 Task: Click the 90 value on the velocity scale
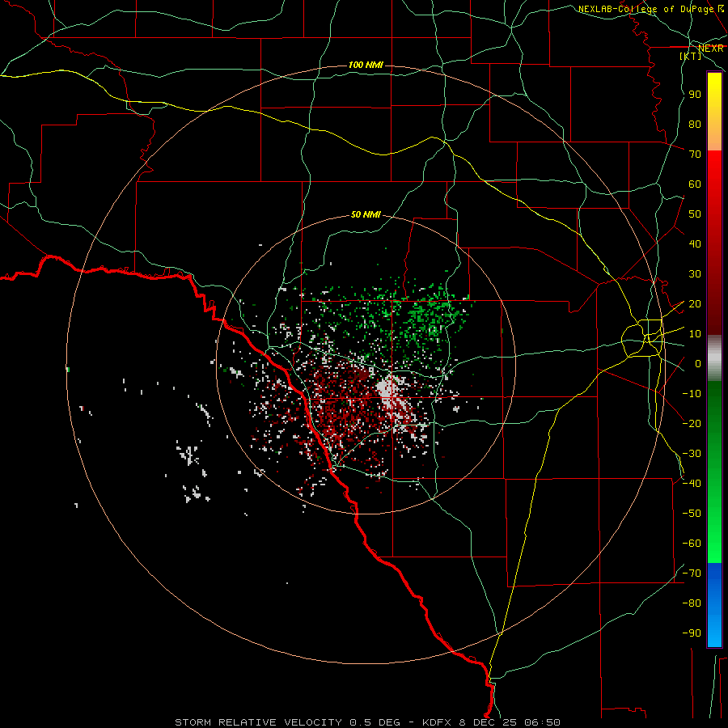695,95
